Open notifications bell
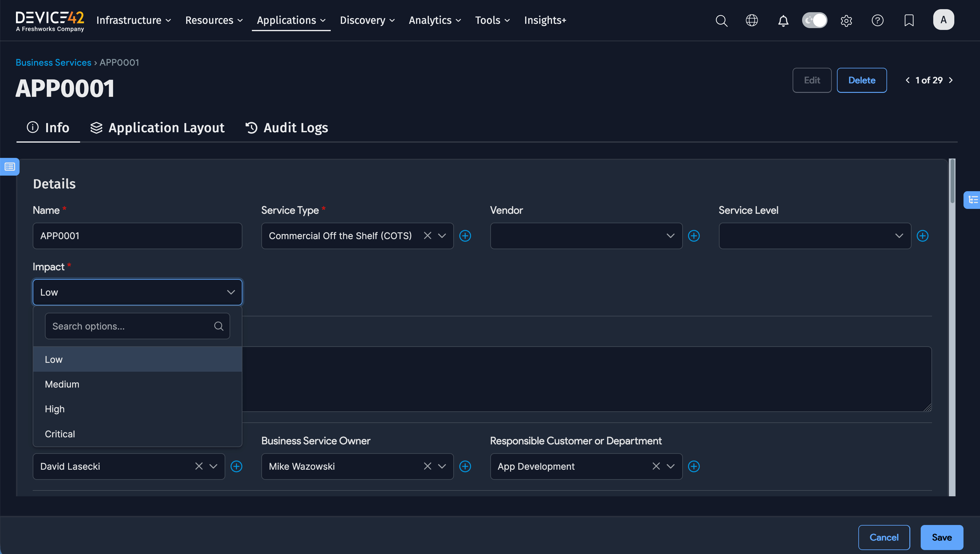The height and width of the screenshot is (554, 980). (x=783, y=20)
